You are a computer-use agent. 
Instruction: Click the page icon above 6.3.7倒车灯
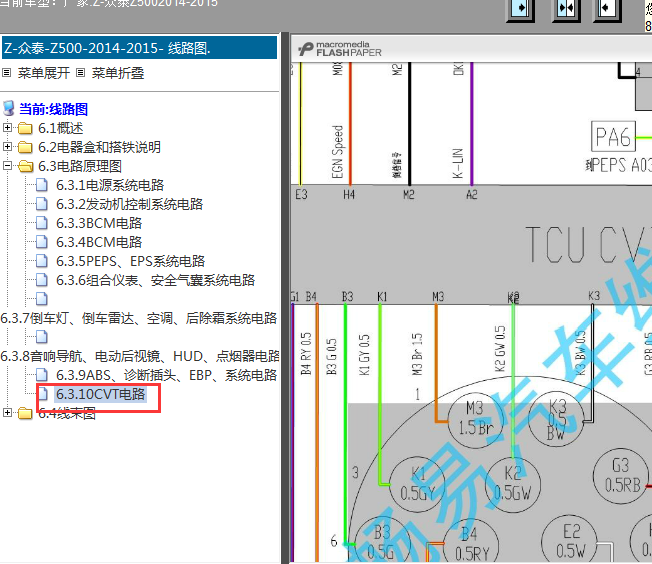coord(42,299)
